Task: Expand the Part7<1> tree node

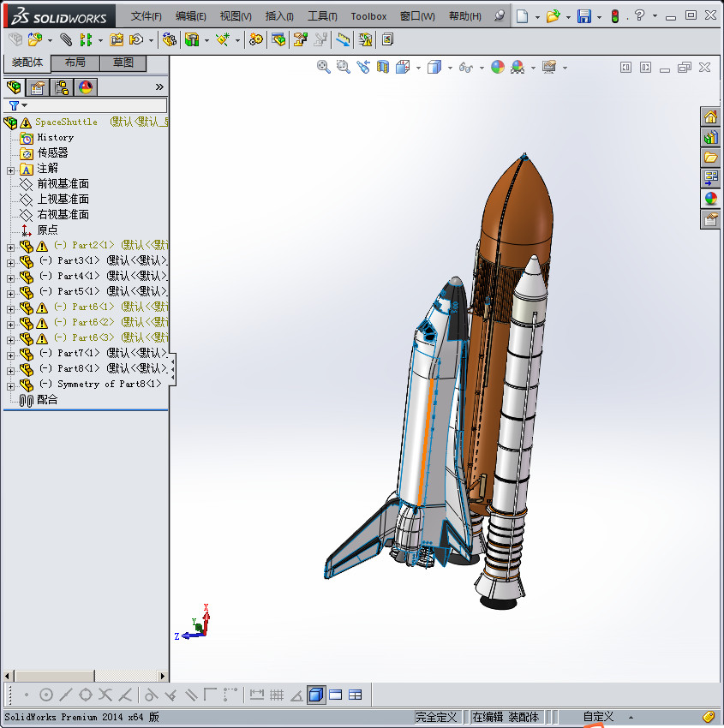Action: click(10, 355)
